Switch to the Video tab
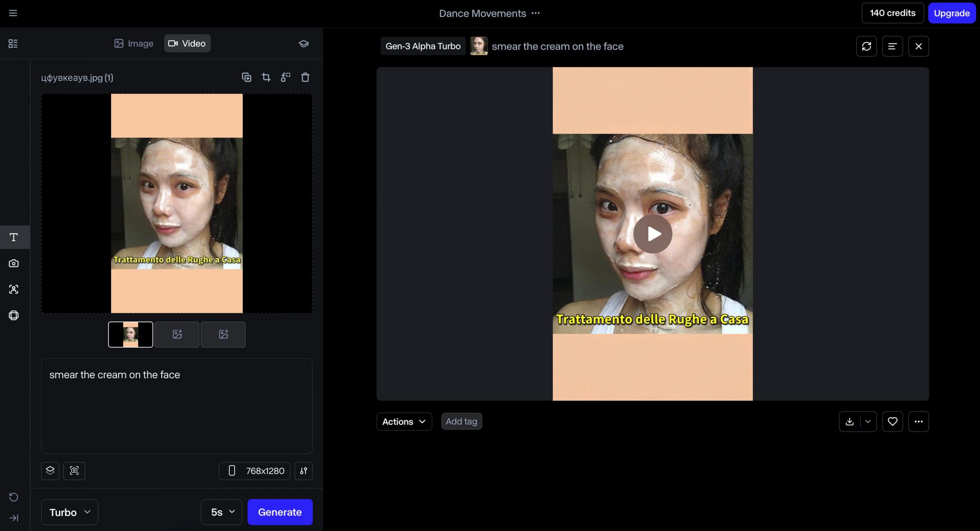The image size is (980, 531). 187,44
